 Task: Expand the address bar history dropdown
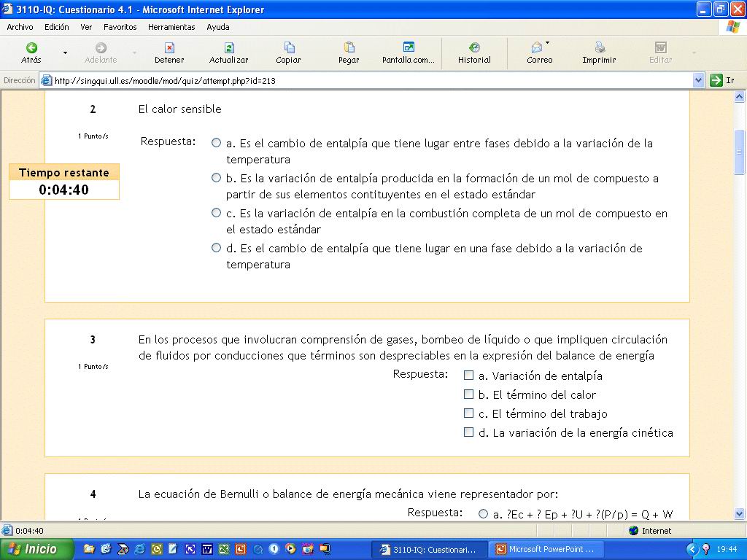(698, 81)
